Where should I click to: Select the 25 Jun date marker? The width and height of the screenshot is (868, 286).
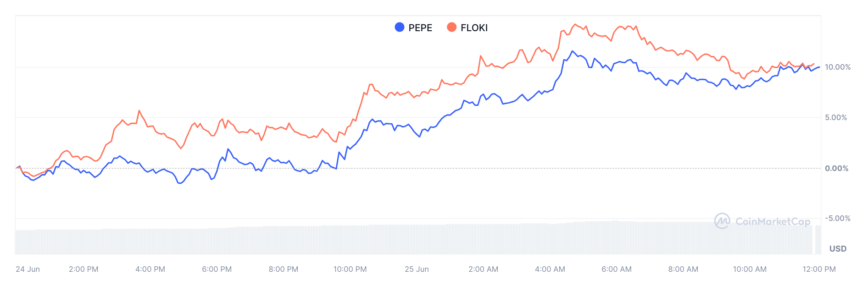tap(417, 269)
